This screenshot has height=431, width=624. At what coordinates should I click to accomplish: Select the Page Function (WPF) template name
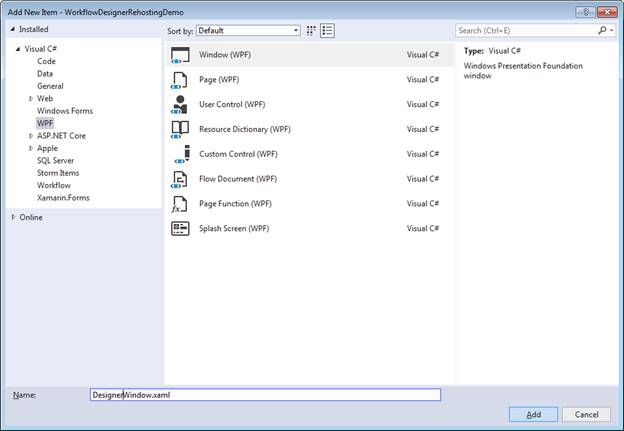click(x=235, y=203)
